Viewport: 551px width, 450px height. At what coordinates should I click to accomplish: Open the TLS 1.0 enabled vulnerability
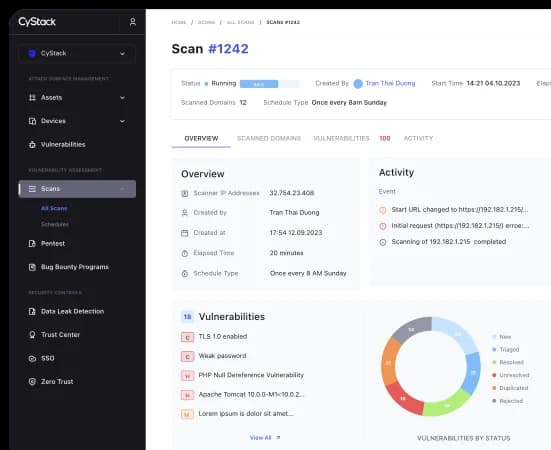tap(223, 337)
